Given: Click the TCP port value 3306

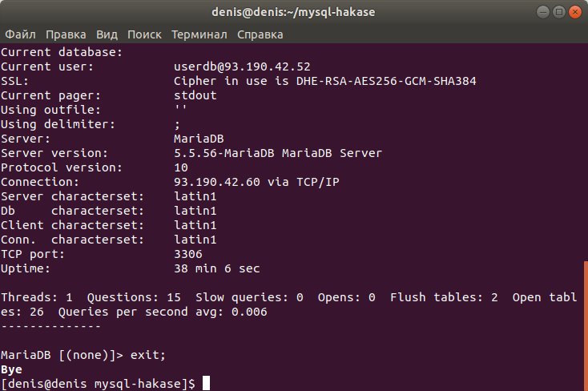Looking at the screenshot, I should (x=188, y=254).
